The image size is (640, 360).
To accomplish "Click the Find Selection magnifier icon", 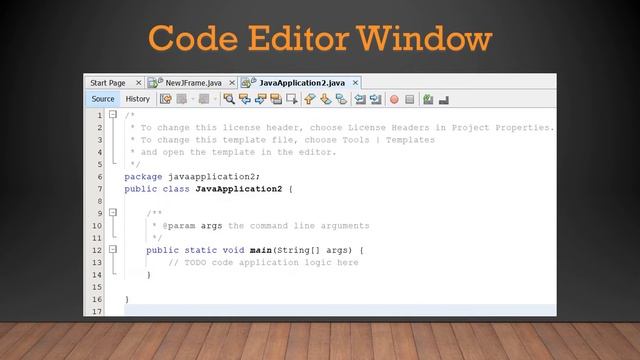I will 229,99.
